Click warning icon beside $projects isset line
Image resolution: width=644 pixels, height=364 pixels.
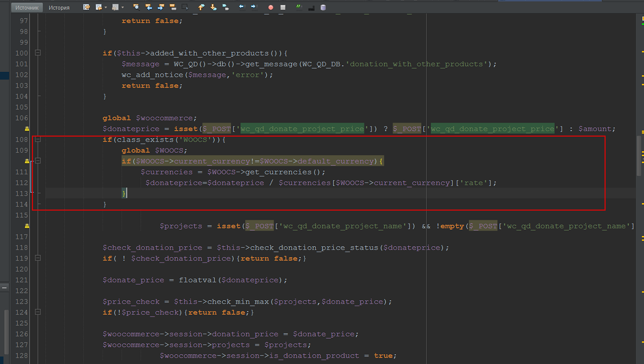26,226
